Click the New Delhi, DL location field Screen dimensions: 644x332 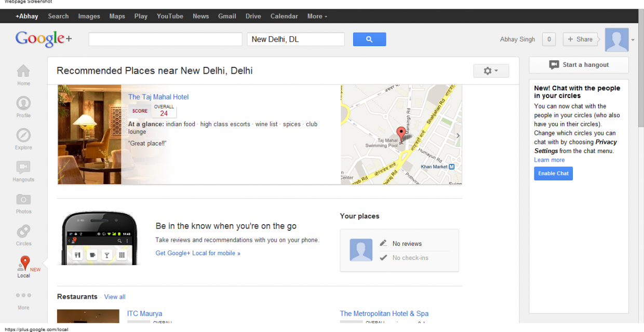click(x=296, y=39)
